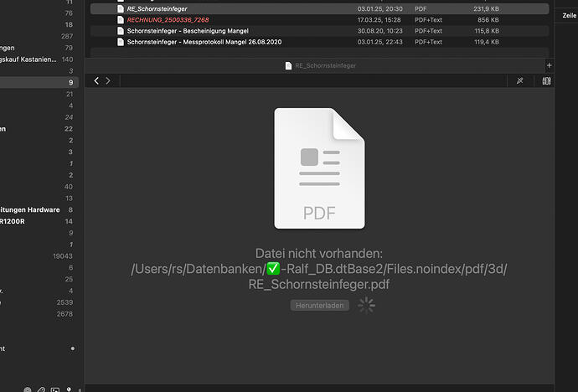Click the tag icon at sidebar bottom

pyautogui.click(x=41, y=389)
